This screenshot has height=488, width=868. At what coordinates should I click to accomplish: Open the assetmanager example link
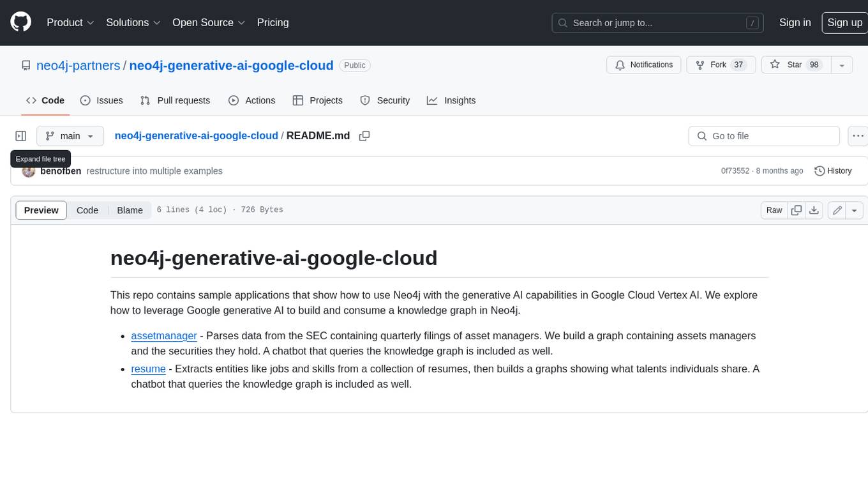[x=164, y=335]
